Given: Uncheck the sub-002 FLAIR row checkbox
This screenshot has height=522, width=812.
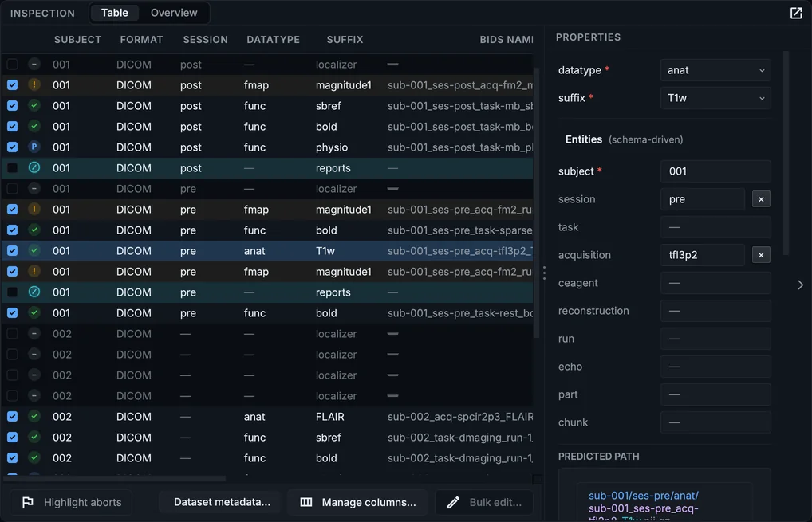Looking at the screenshot, I should pos(13,416).
